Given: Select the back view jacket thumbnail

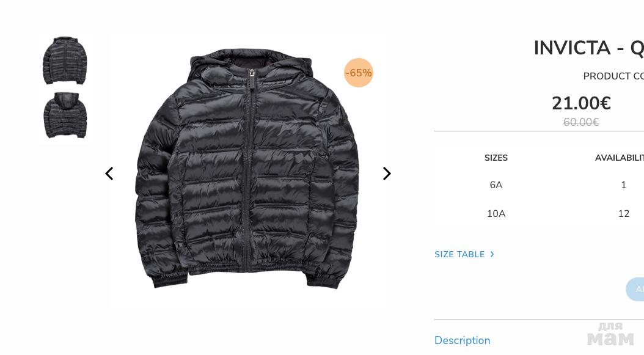Looking at the screenshot, I should click(65, 115).
